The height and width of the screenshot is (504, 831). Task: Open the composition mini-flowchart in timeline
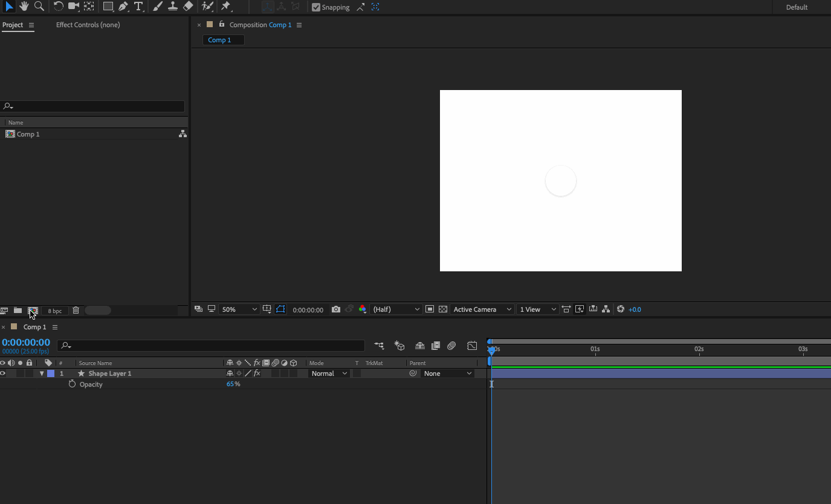(x=379, y=346)
